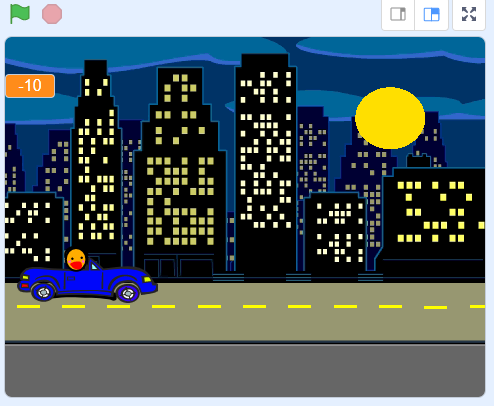
Task: Click the green flag to start
Action: [20, 14]
